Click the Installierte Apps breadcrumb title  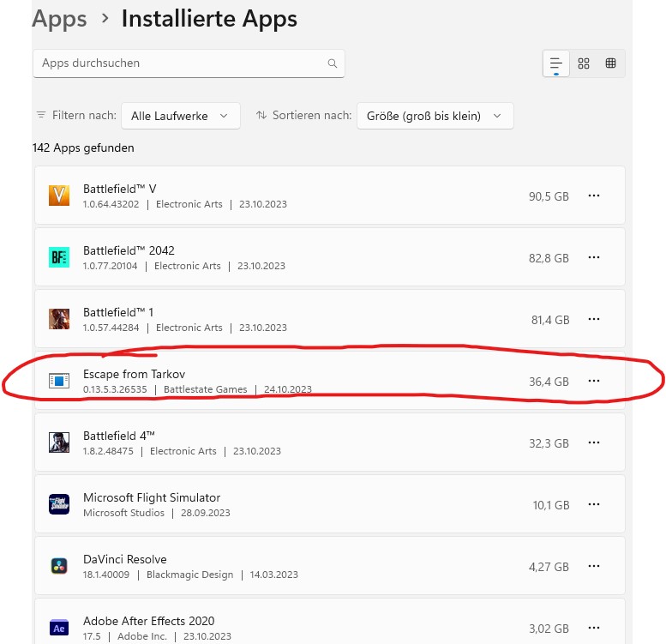[x=209, y=19]
